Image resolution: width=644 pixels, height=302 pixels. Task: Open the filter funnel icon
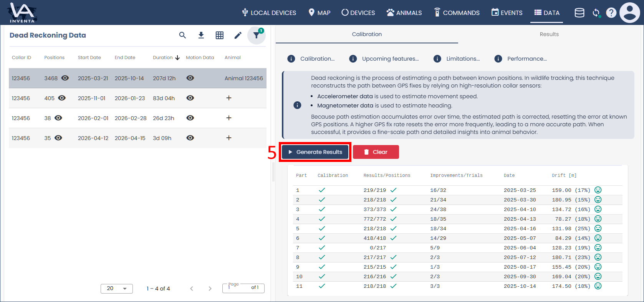pyautogui.click(x=256, y=35)
